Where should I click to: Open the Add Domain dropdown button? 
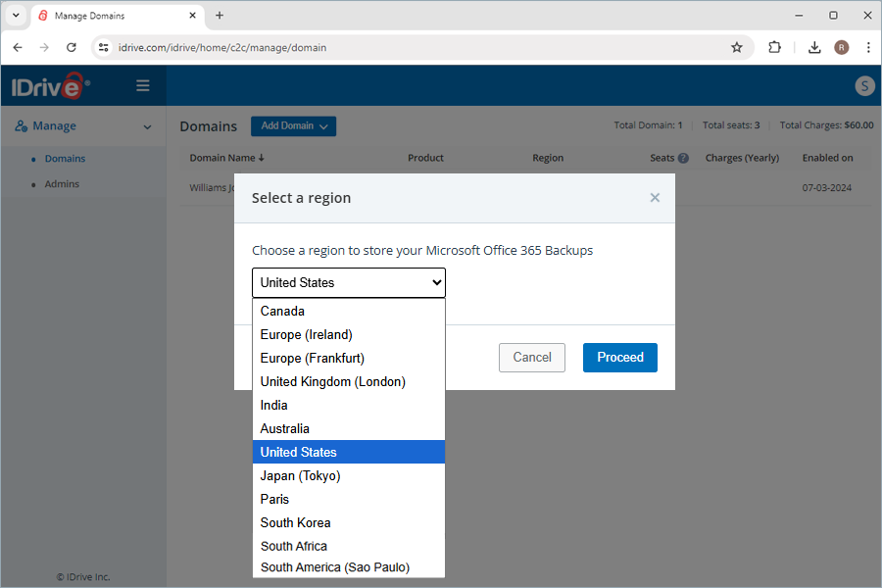(x=294, y=126)
